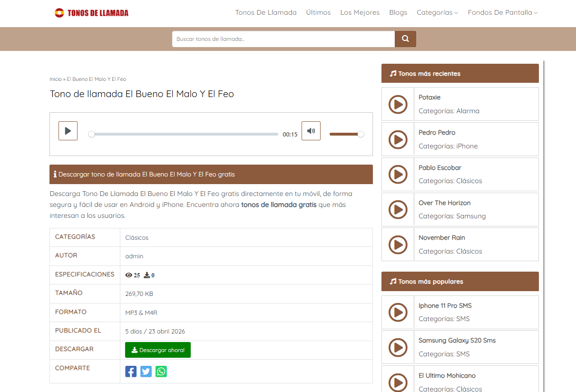Play the Samsung Galaxy S20 Sms preview
576x392 pixels.
(398, 347)
